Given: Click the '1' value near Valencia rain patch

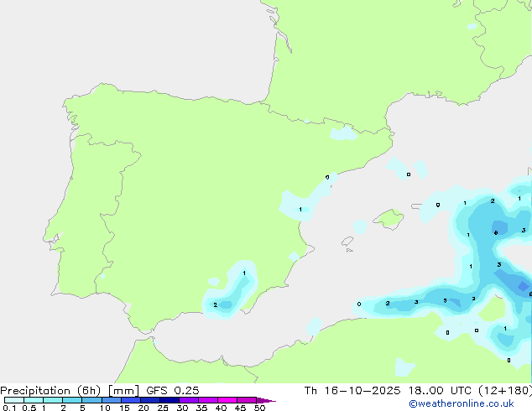Looking at the screenshot, I should (x=300, y=209).
